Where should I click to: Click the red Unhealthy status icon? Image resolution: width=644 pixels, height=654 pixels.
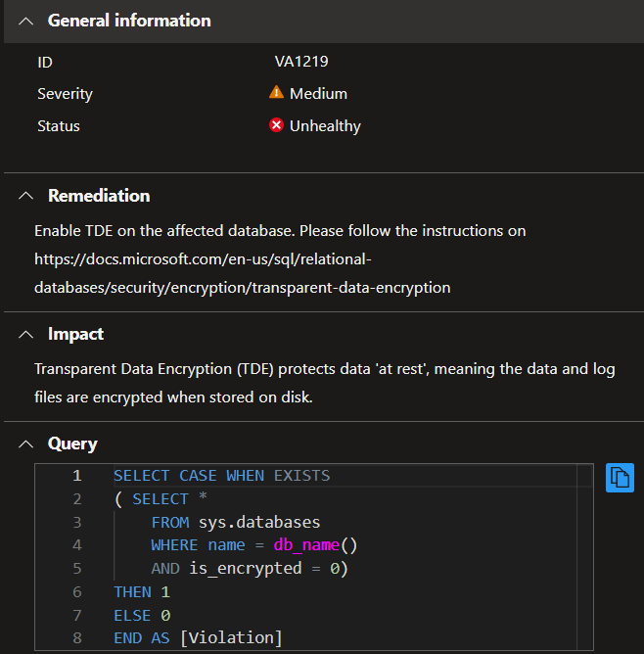pos(276,124)
